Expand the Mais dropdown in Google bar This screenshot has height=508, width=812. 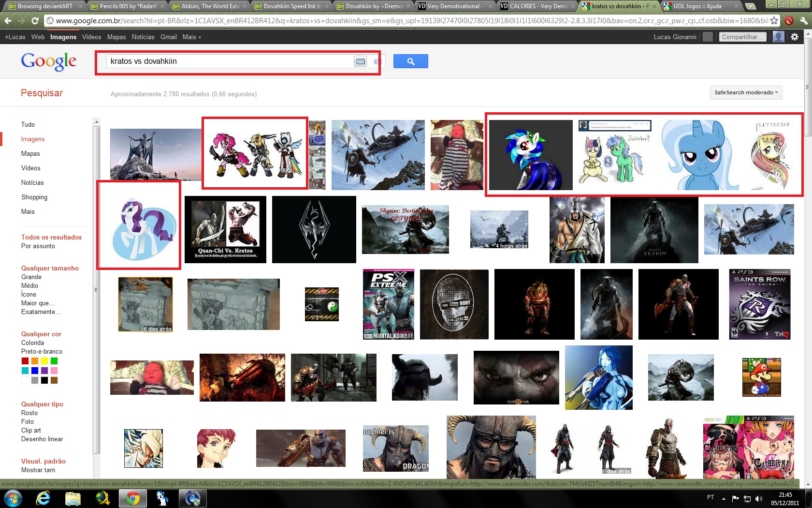[x=192, y=37]
